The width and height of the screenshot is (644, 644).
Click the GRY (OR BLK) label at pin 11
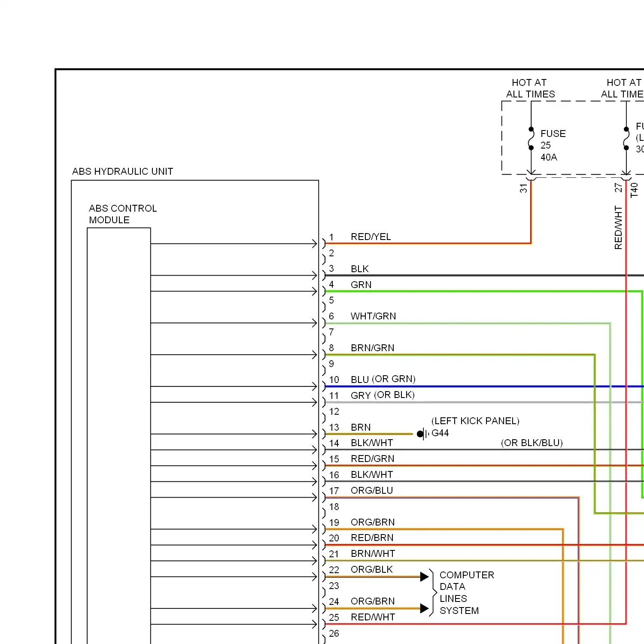383,395
